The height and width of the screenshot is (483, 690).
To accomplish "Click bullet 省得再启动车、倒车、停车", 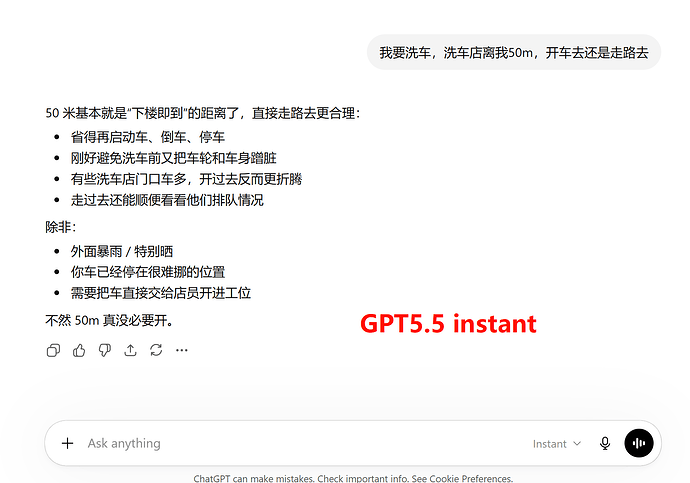I will (x=148, y=137).
